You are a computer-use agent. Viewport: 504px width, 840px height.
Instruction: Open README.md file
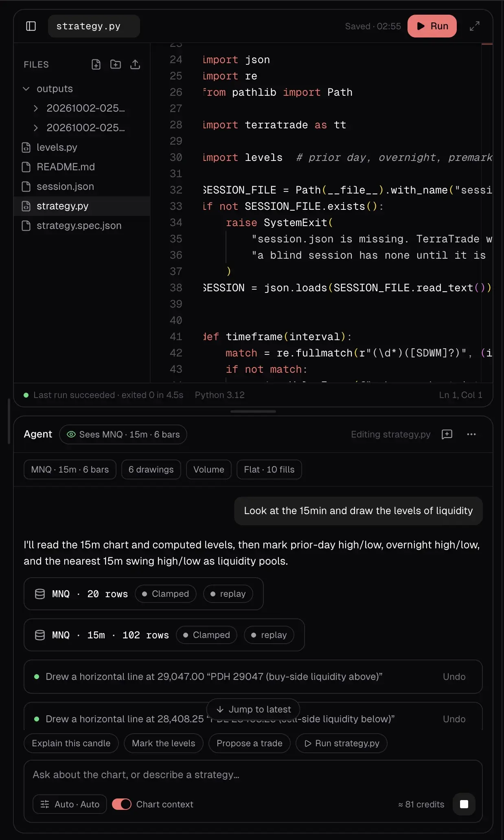click(82, 167)
